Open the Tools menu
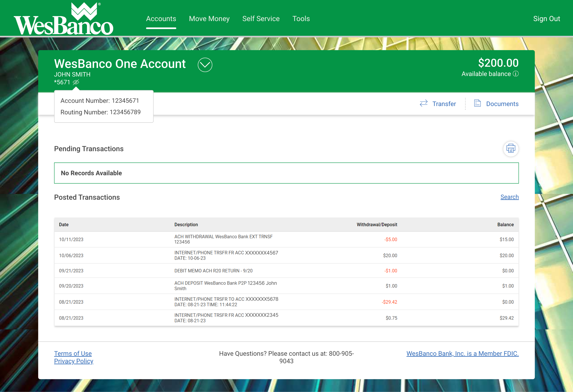Screen dimensions: 573x392 pyautogui.click(x=301, y=19)
